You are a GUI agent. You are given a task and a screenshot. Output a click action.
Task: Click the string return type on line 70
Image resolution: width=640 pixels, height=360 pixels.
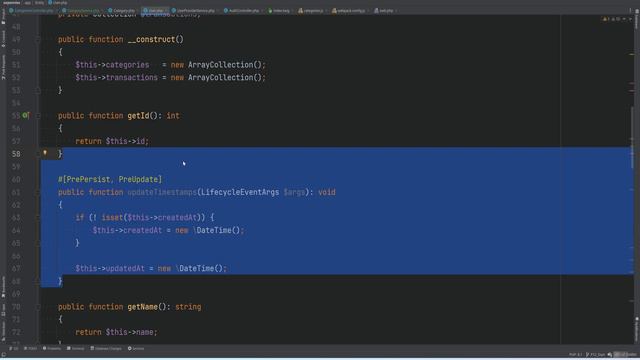click(188, 307)
